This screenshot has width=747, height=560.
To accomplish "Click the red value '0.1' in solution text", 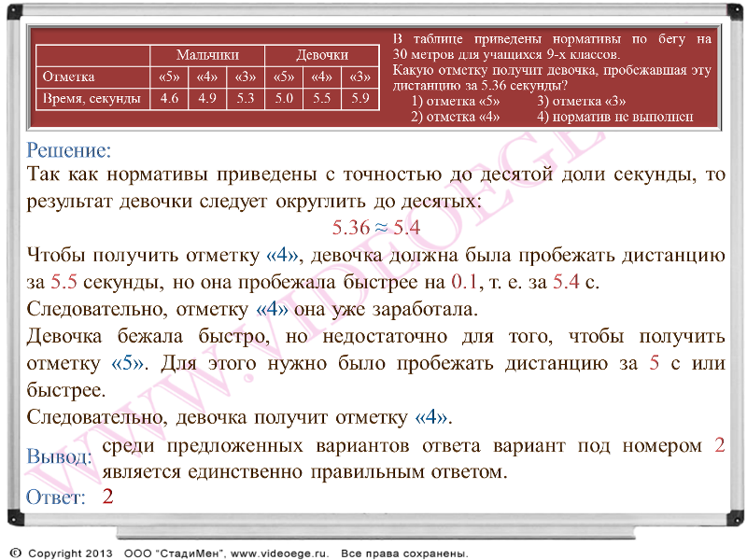I will click(x=464, y=282).
